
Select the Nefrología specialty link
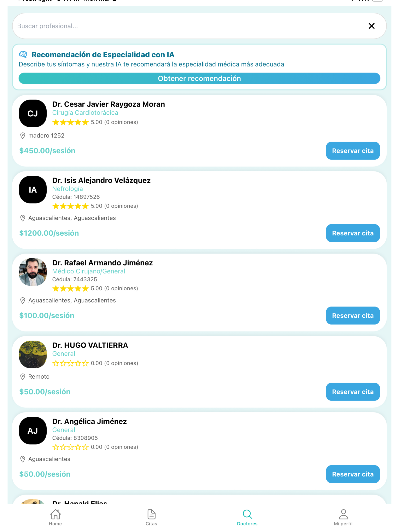[68, 189]
